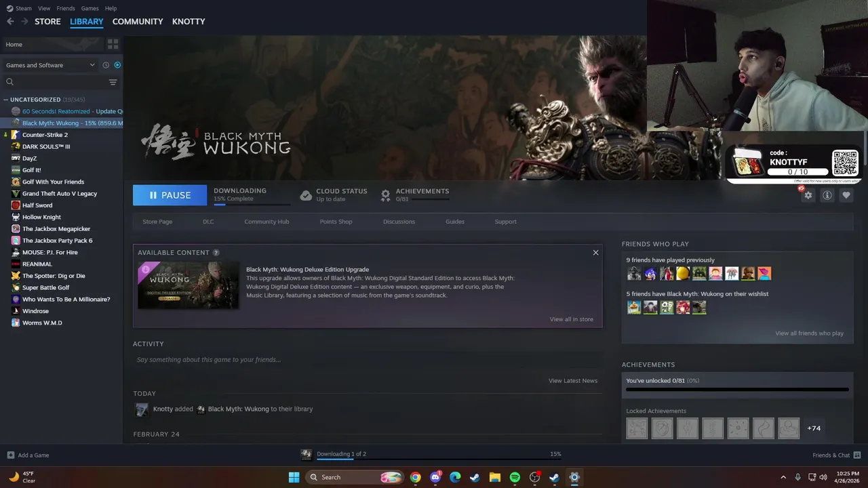Open the Games and Software dropdown

pyautogui.click(x=50, y=65)
